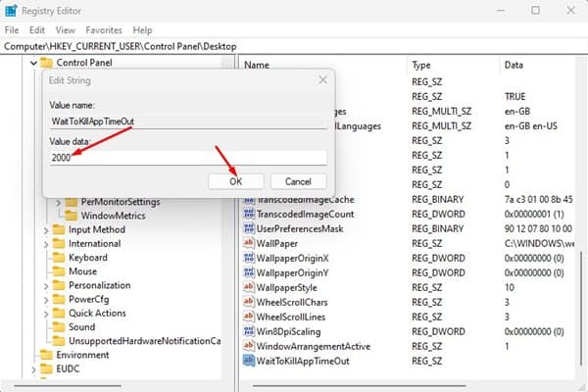
Task: Open the View menu
Action: pos(66,30)
